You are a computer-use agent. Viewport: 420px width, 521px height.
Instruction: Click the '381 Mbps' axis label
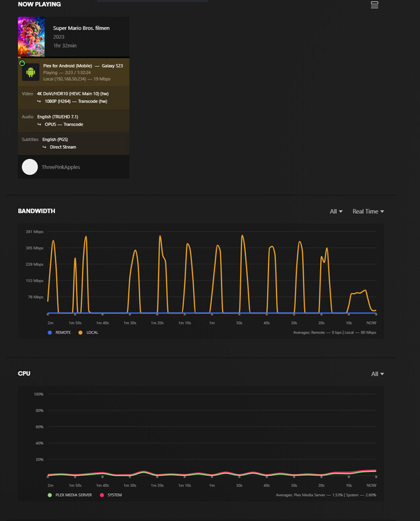click(x=34, y=232)
